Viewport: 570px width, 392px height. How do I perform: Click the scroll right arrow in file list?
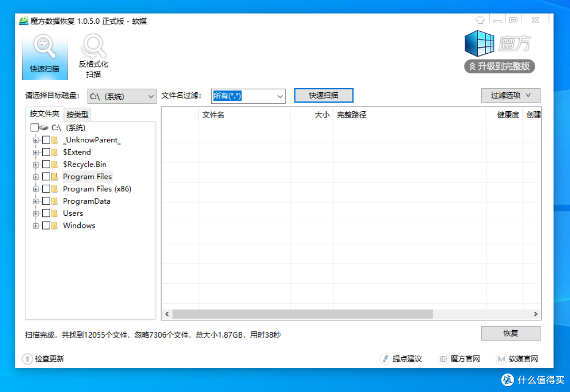point(536,314)
